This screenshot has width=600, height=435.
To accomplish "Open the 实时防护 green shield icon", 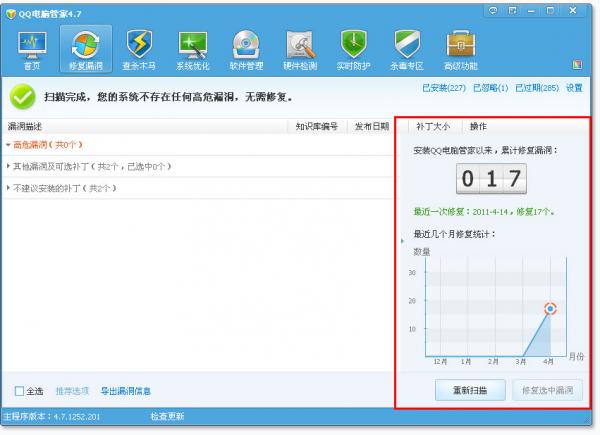I will 353,50.
